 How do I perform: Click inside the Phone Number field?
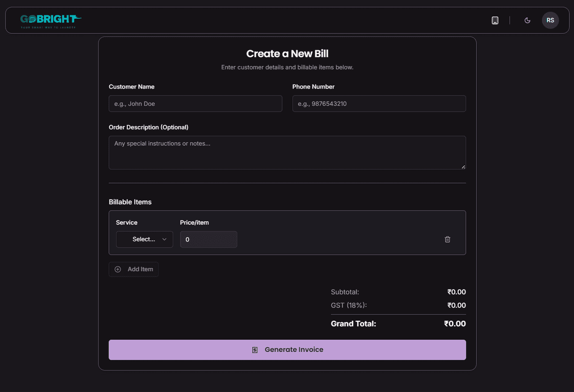(379, 104)
